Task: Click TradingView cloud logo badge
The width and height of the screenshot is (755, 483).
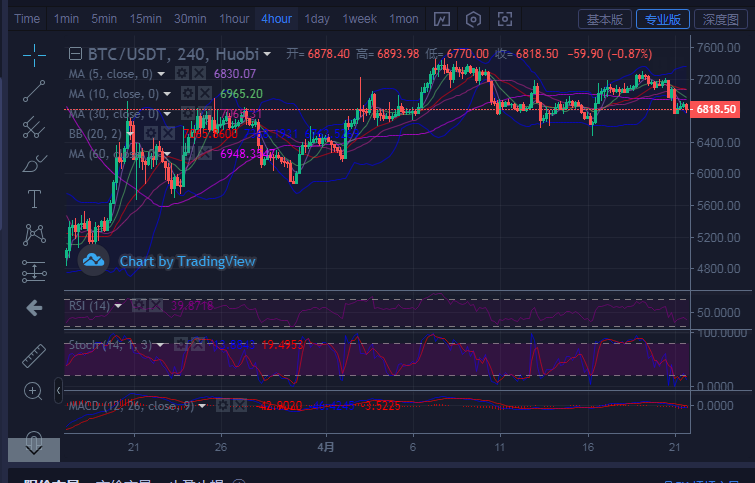Action: 93,261
